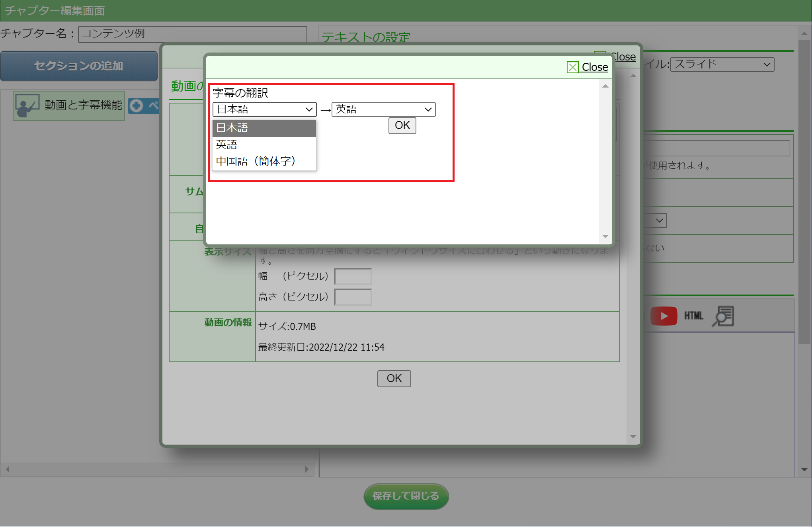Click the translation dialog scrollbar down arrow
Screen dimensions: 812x527
605,236
